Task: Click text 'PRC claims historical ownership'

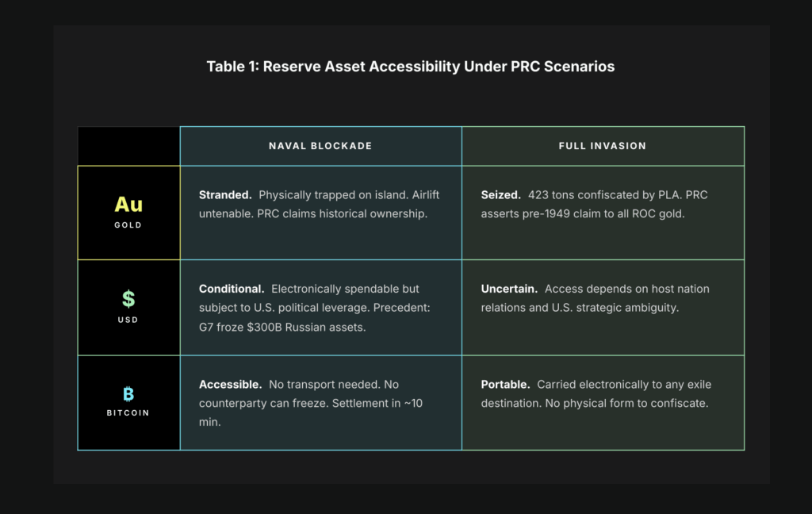Action: (x=342, y=213)
